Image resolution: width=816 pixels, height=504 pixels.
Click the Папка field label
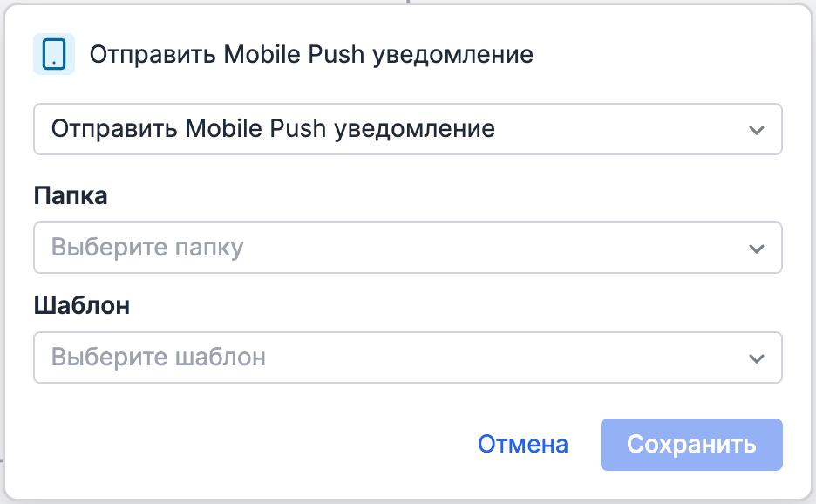(70, 195)
